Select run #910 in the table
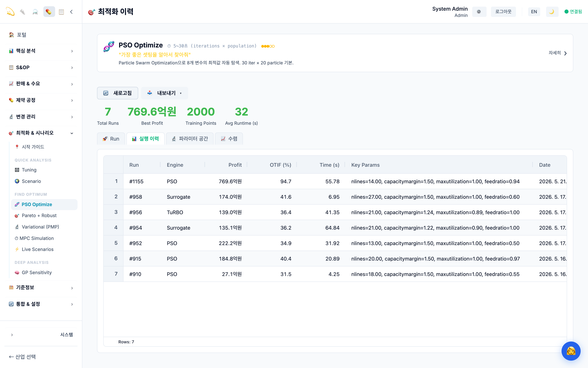Image resolution: width=588 pixels, height=368 pixels. coord(135,274)
